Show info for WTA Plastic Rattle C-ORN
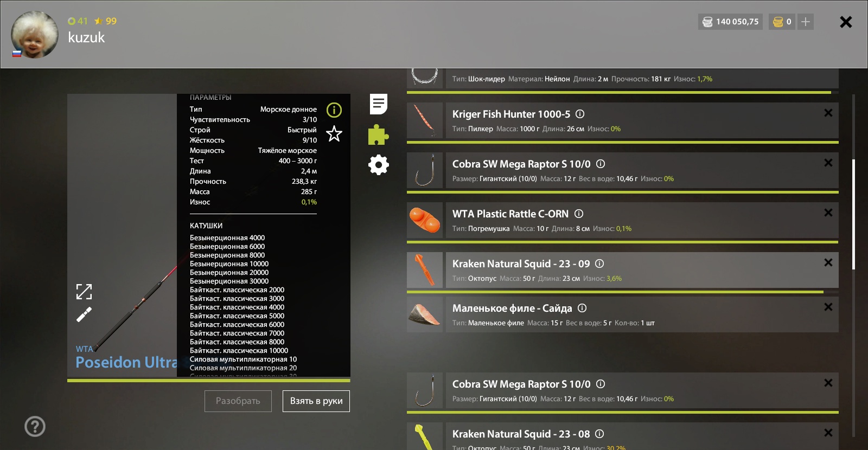868x450 pixels. [x=579, y=214]
